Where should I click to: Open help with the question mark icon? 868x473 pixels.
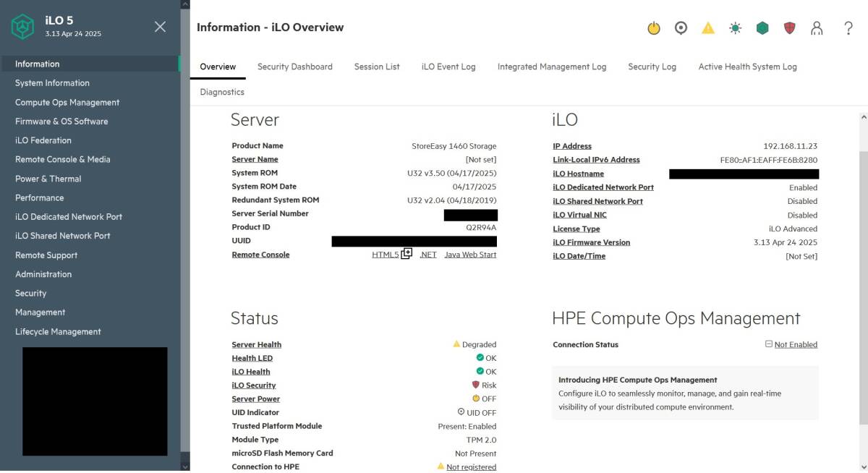coord(848,28)
